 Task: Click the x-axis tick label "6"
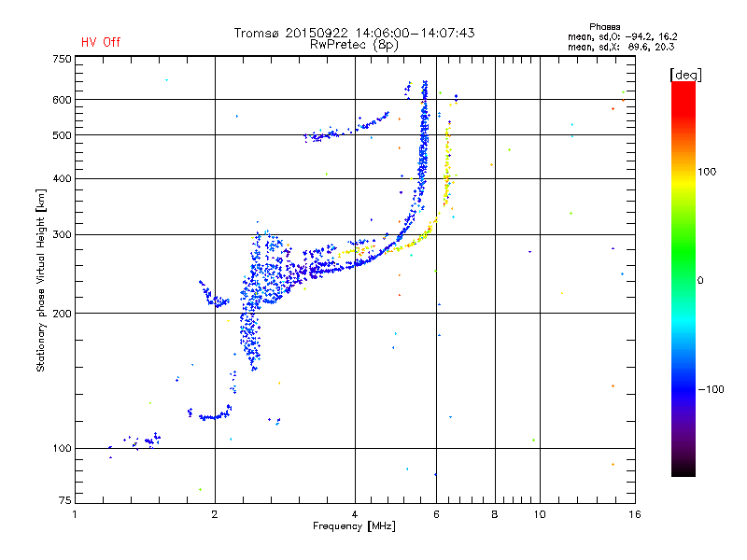point(436,514)
